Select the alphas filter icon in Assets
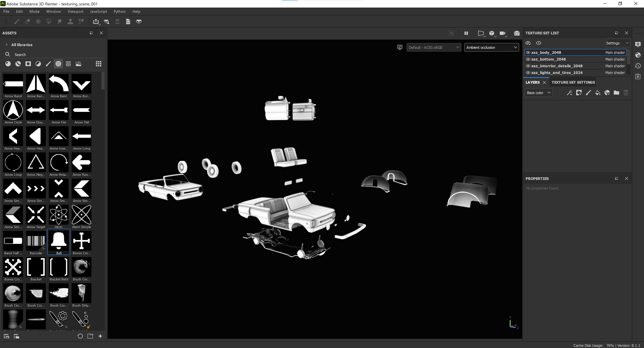This screenshot has height=348, width=644. coord(58,64)
